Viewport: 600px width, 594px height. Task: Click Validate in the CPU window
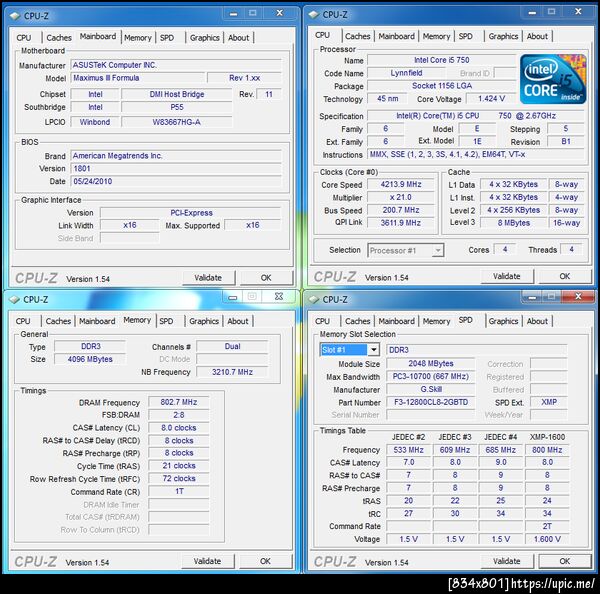(x=507, y=276)
